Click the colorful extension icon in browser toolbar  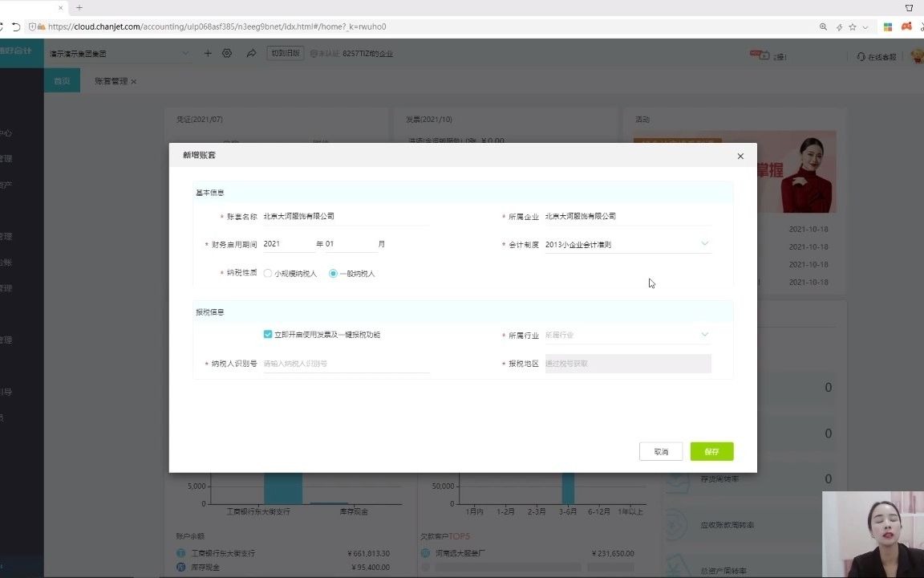tap(887, 26)
